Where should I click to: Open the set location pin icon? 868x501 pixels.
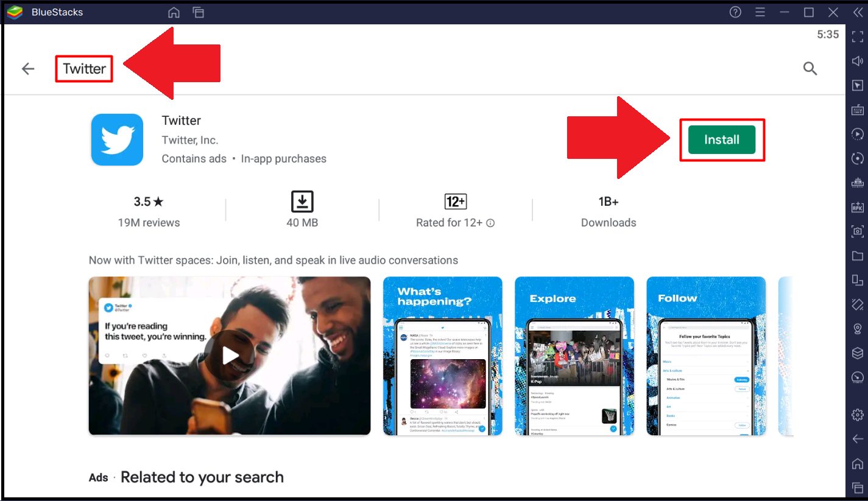[x=858, y=329]
